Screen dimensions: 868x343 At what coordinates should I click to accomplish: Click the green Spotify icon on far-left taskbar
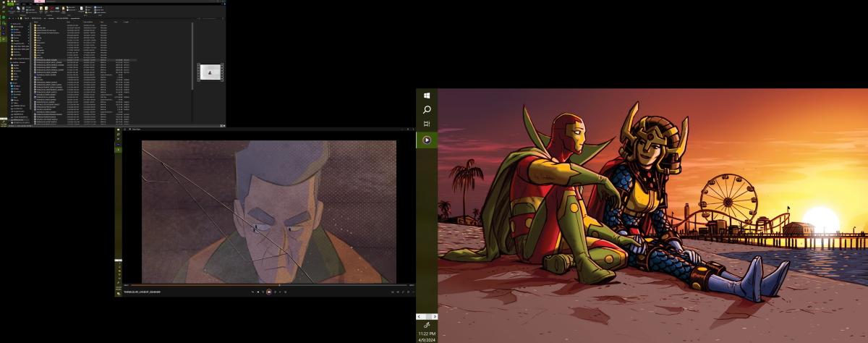point(4,17)
